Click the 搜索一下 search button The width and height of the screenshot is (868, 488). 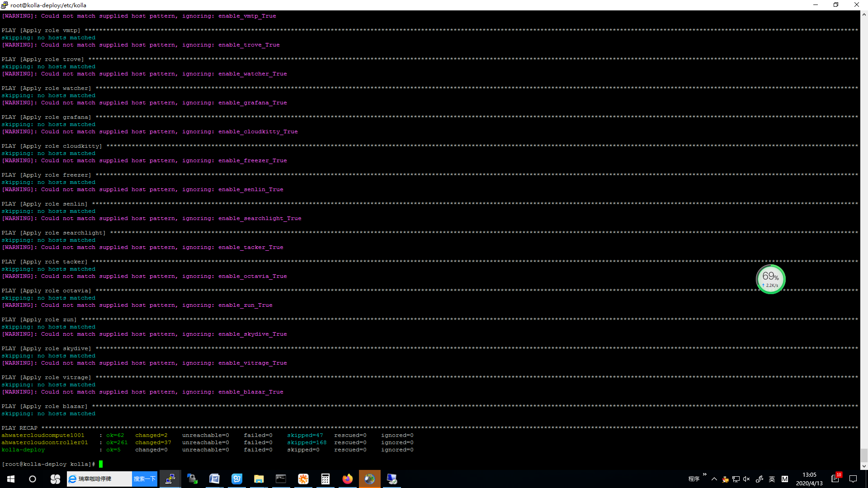(145, 479)
